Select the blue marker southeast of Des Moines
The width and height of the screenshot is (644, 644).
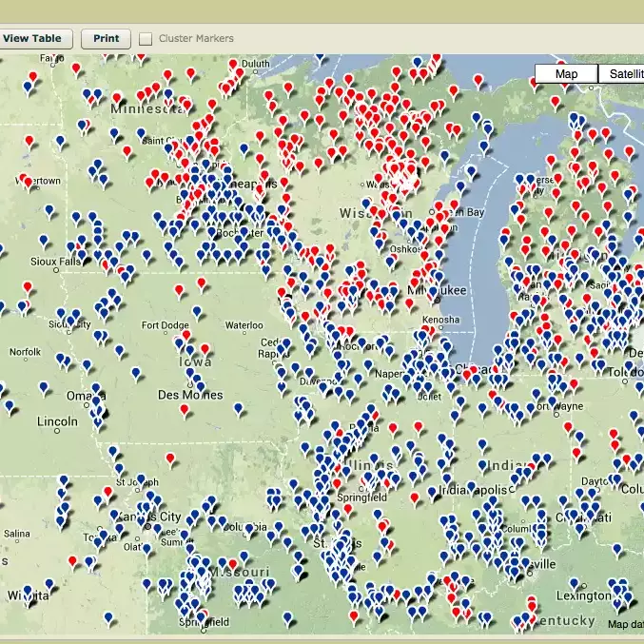[x=238, y=409]
